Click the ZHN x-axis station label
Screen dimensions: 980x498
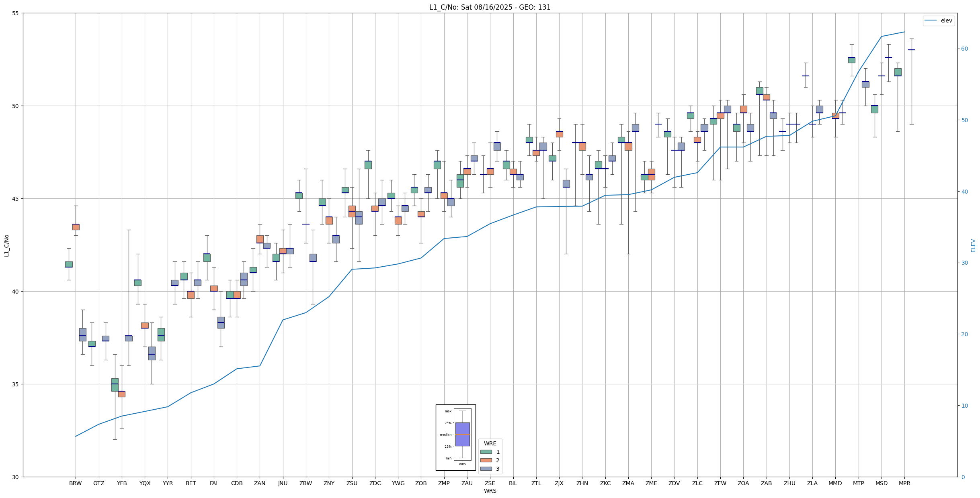point(582,483)
